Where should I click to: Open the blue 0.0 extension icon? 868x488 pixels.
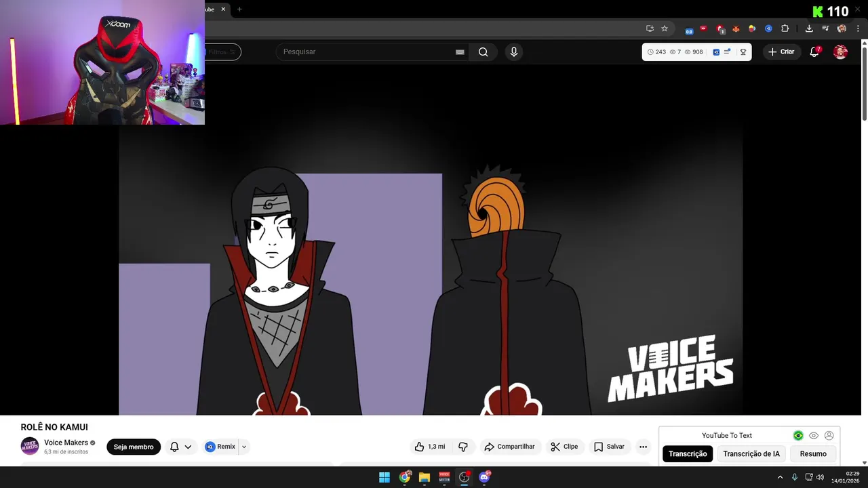coord(689,30)
